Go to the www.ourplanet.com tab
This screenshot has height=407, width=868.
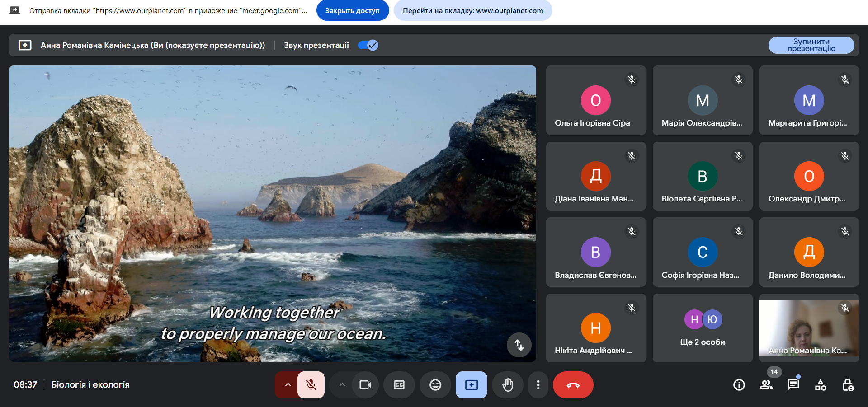pos(472,11)
